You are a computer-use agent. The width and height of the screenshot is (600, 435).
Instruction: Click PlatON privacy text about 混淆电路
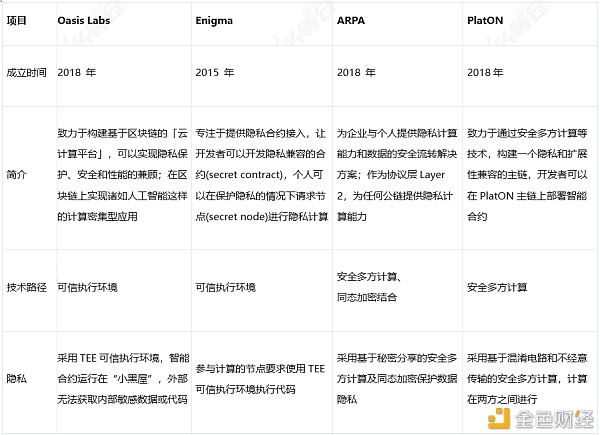527,379
